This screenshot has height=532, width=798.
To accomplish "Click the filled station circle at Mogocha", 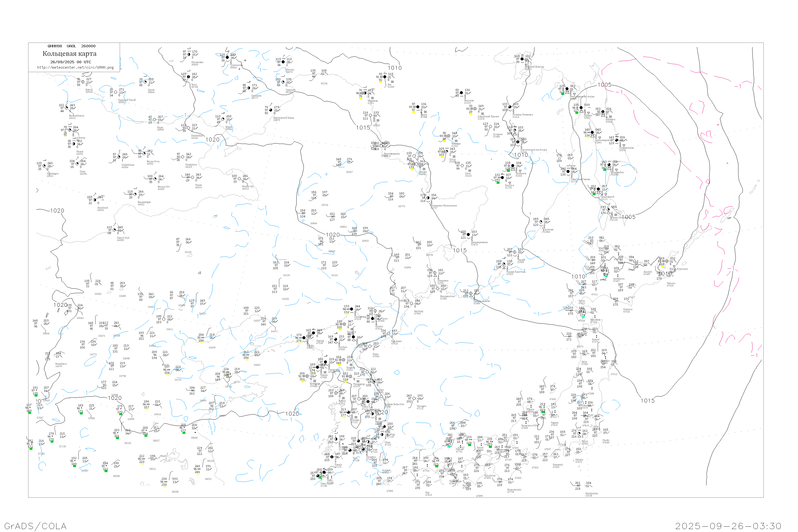I will (x=283, y=62).
